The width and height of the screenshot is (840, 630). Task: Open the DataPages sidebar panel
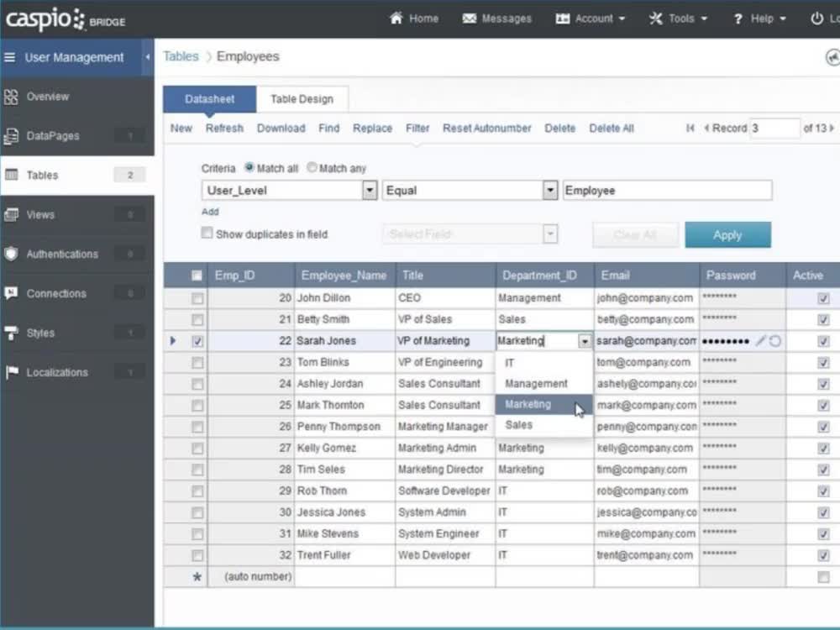pos(50,135)
